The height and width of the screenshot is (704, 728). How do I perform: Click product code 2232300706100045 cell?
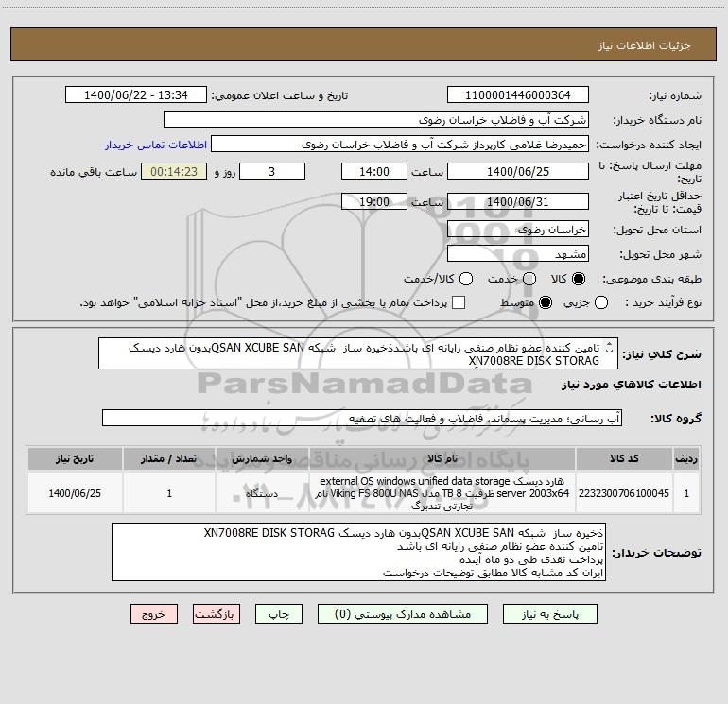pyautogui.click(x=624, y=493)
